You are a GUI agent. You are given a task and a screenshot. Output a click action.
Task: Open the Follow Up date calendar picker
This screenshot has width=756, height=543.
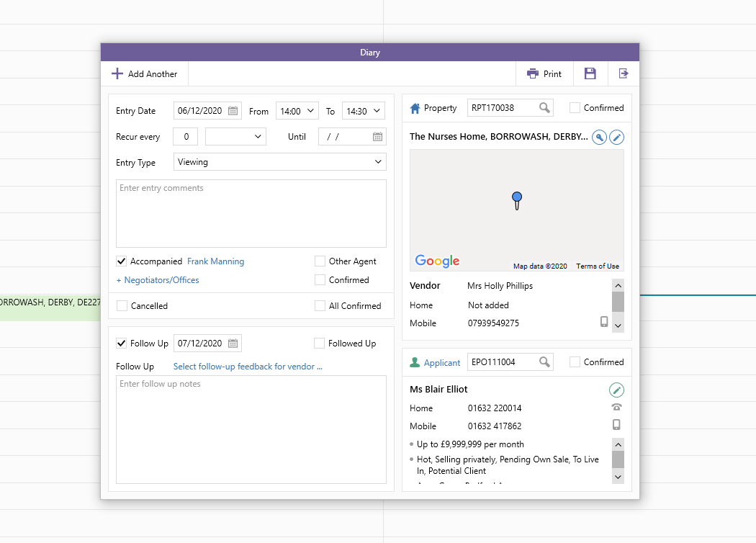(233, 344)
